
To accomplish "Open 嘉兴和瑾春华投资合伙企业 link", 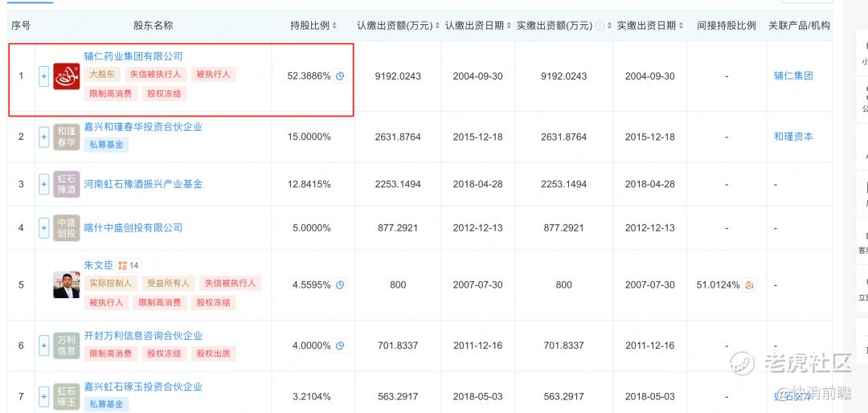I will click(x=143, y=127).
